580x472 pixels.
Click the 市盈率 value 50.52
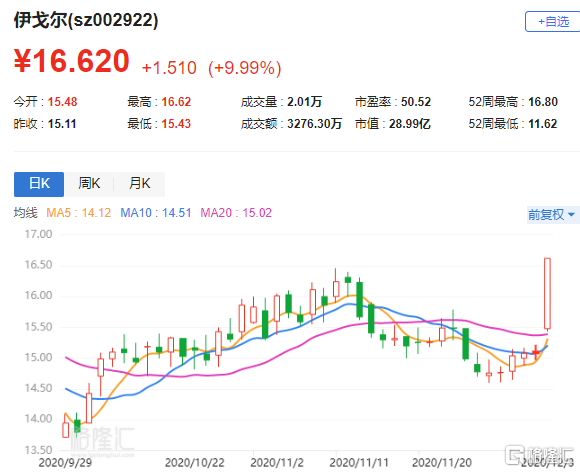click(x=416, y=102)
